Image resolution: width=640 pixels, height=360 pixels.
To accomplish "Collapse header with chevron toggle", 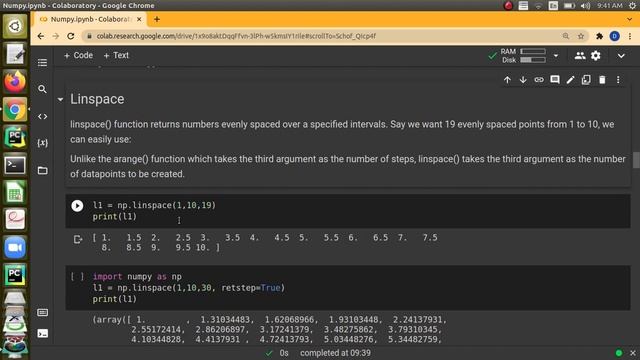I will 621,56.
